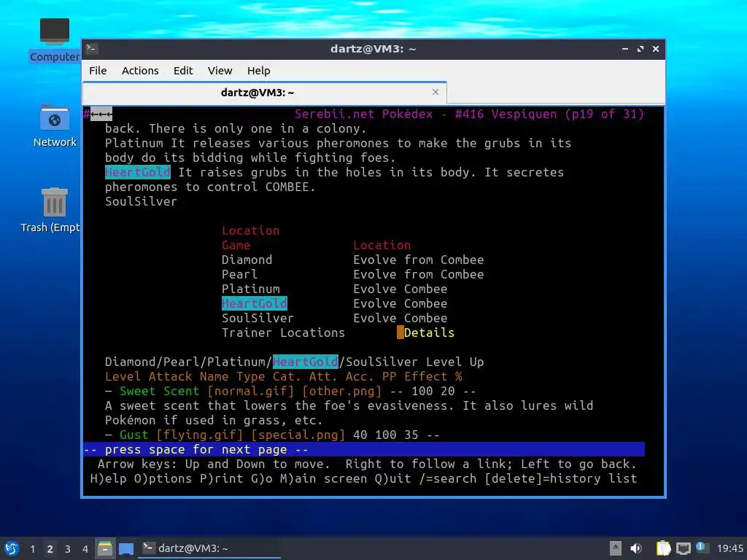Click the [normal.gif] text on Sweet Scent row
This screenshot has height=560, width=747.
tap(251, 391)
